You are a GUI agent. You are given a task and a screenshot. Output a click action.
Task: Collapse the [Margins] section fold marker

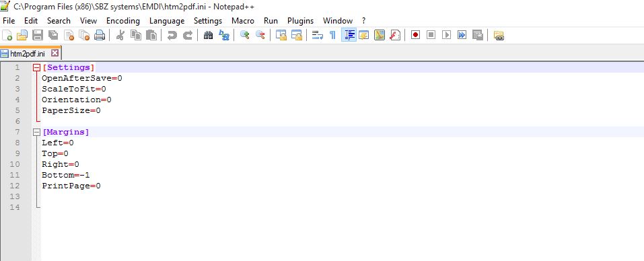tap(36, 132)
